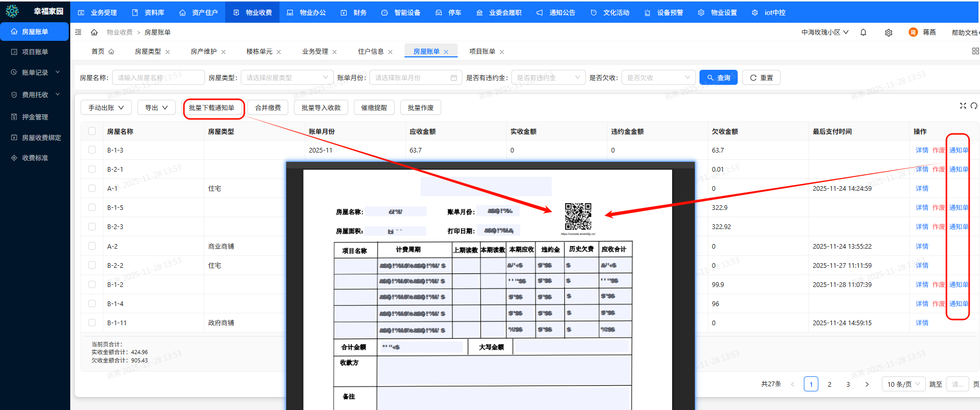The width and height of the screenshot is (980, 410).
Task: Click 通知单 link for row B-1-4
Action: (959, 303)
